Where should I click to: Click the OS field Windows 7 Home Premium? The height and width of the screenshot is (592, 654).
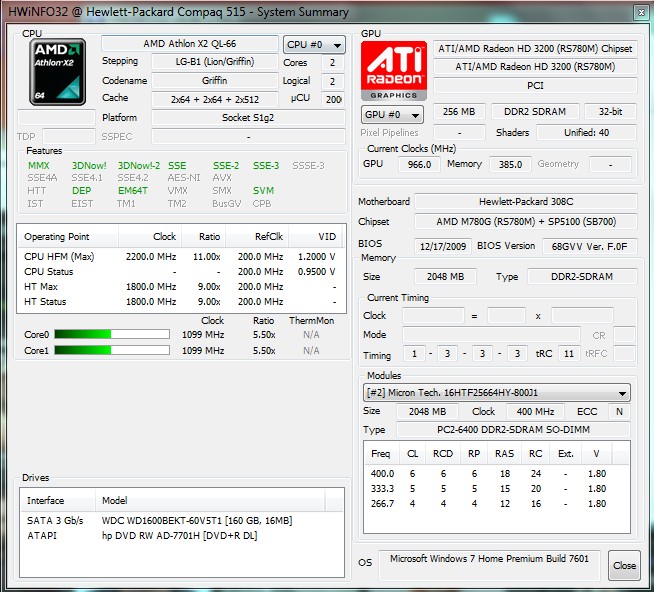[x=489, y=565]
